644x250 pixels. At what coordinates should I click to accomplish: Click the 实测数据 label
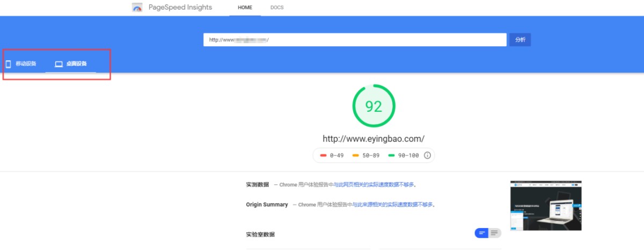coord(258,185)
